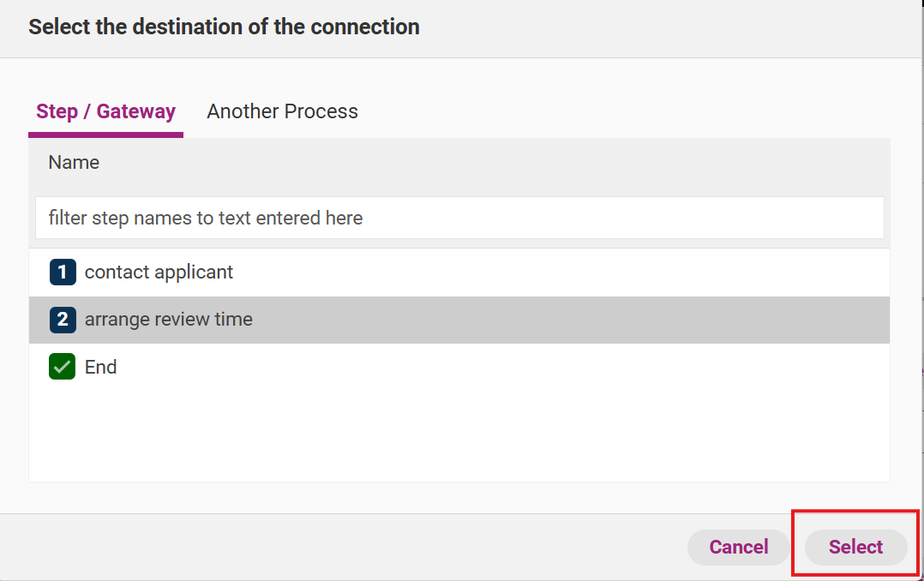The height and width of the screenshot is (581, 924).
Task: Pick the "End" label as destination
Action: [x=100, y=368]
